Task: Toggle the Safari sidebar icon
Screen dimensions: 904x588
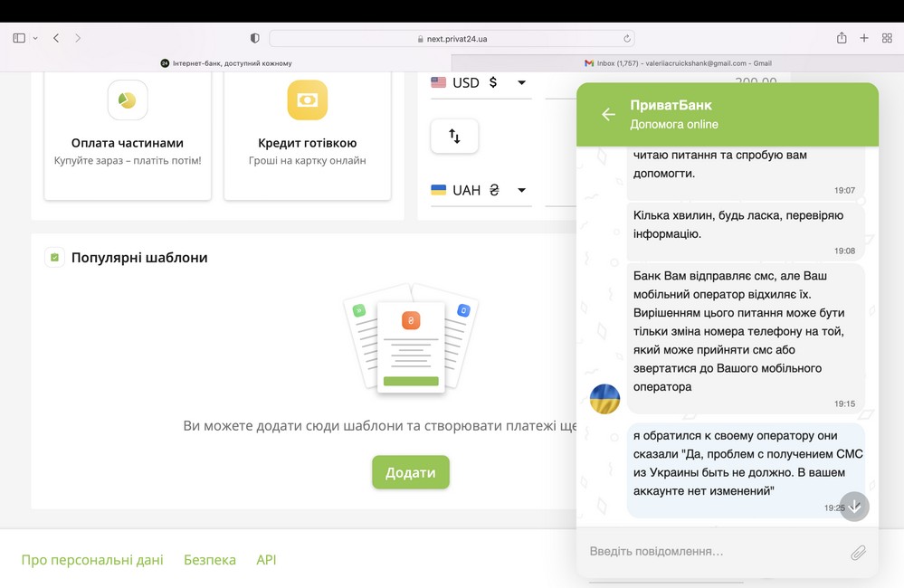Action: coord(19,38)
